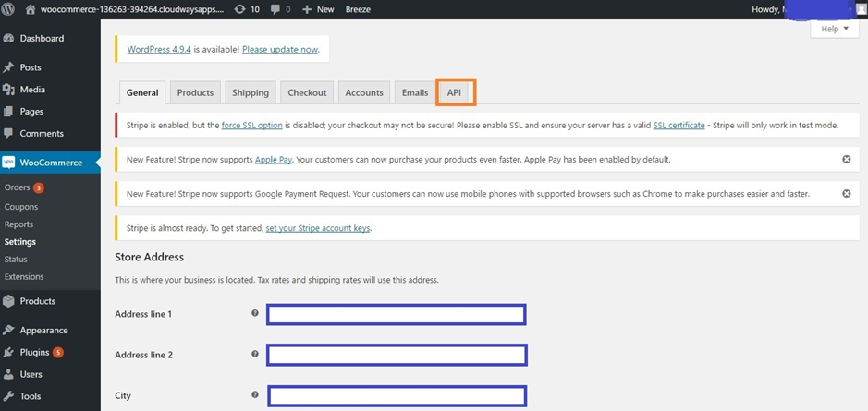
Task: Dismiss the Apple Pay notice
Action: click(x=846, y=159)
